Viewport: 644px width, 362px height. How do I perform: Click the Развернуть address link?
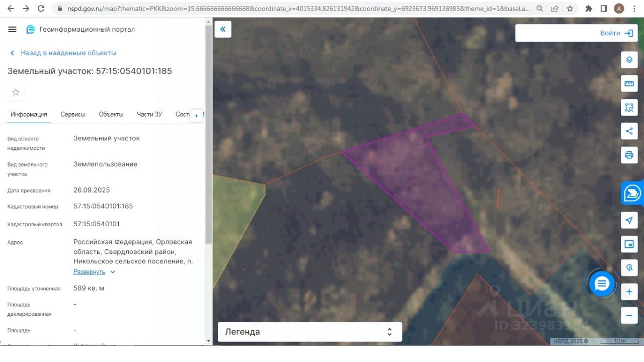[x=89, y=272]
